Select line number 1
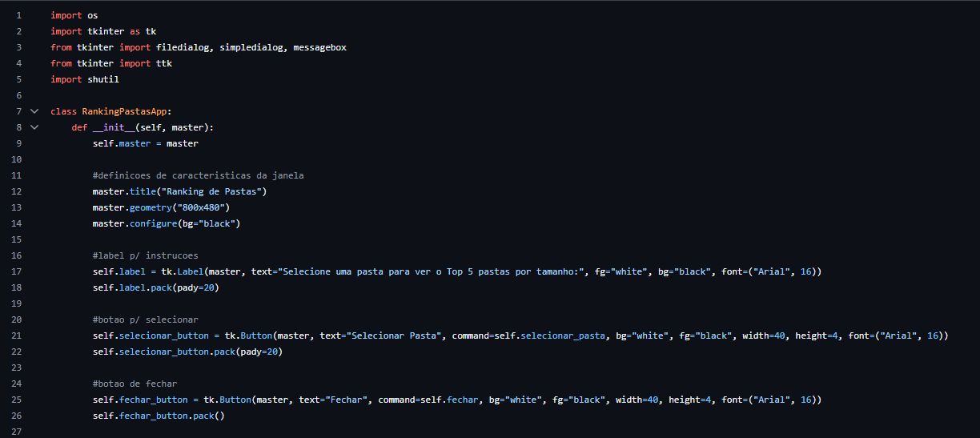Image resolution: width=980 pixels, height=438 pixels. click(x=18, y=15)
